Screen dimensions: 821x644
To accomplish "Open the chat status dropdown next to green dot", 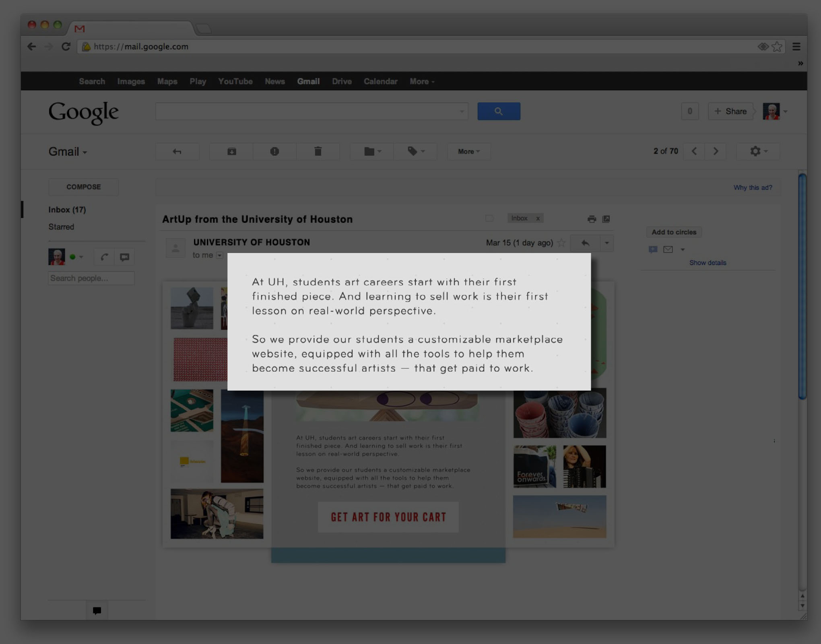I will click(x=81, y=257).
